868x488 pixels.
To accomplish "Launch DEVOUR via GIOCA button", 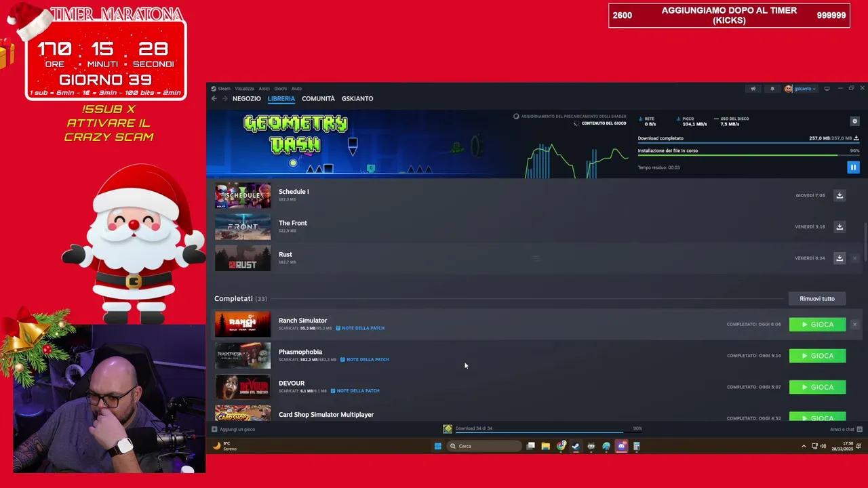I will [x=817, y=387].
